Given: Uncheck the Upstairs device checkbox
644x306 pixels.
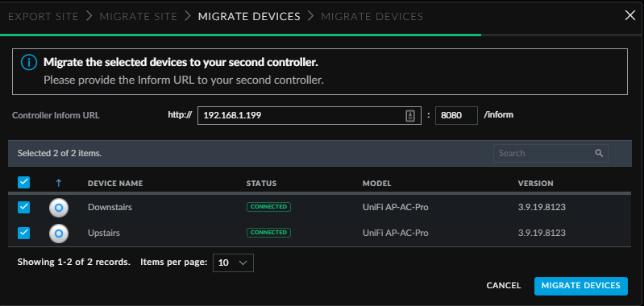Looking at the screenshot, I should [x=24, y=233].
